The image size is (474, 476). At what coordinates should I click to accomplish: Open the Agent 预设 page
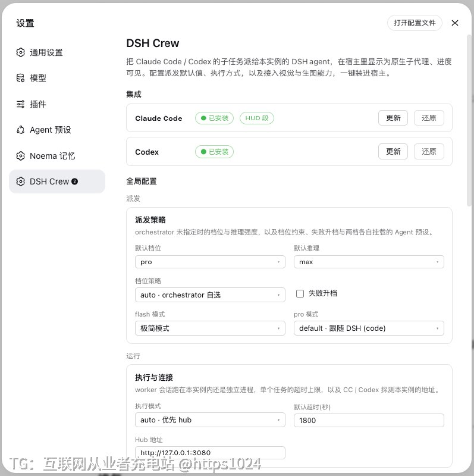pos(57,130)
